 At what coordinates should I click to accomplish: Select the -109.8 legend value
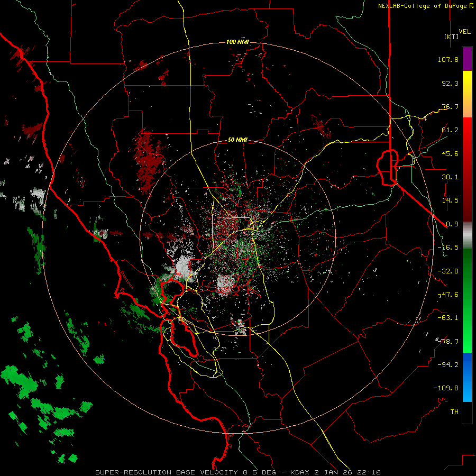pyautogui.click(x=446, y=388)
